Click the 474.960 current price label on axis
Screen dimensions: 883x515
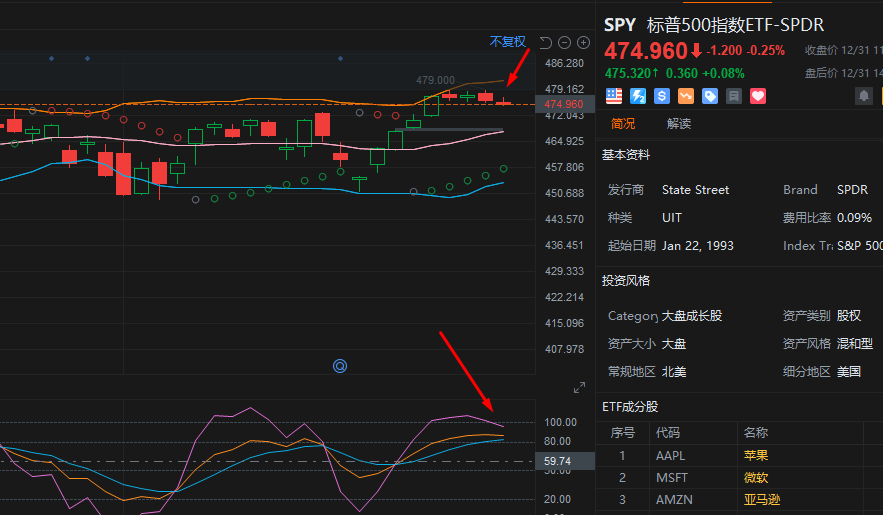pyautogui.click(x=564, y=104)
